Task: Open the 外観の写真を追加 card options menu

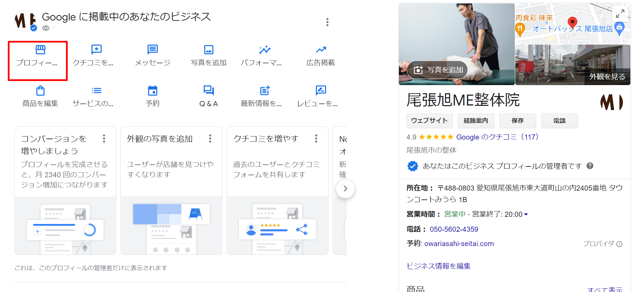Action: point(210,139)
